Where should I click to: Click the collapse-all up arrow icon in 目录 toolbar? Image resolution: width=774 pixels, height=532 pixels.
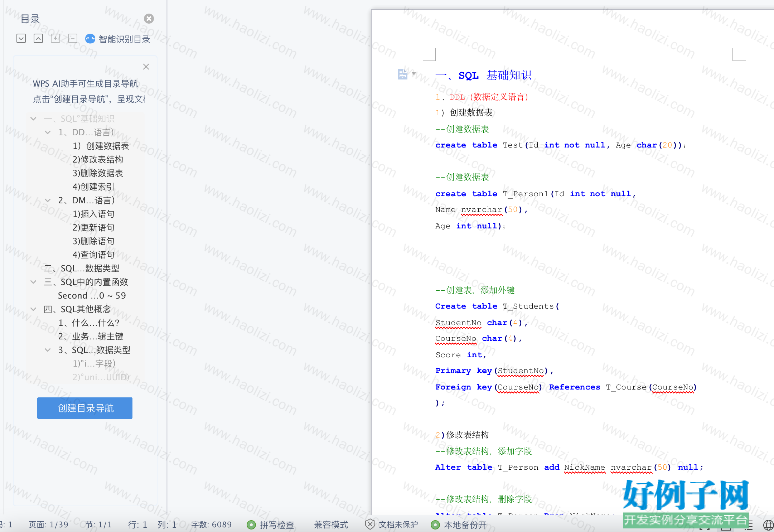(38, 38)
